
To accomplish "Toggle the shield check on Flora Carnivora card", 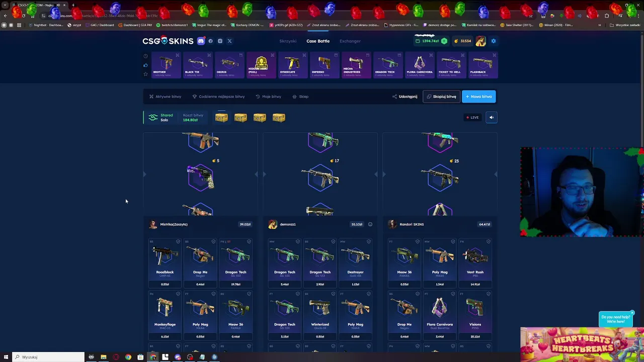I will pyautogui.click(x=453, y=294).
